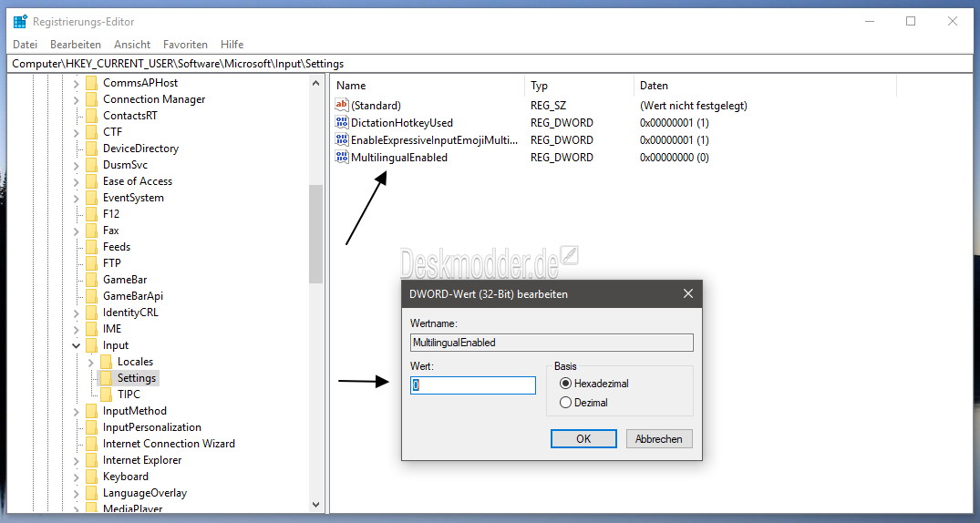Click the Abbrechen button

(x=659, y=438)
